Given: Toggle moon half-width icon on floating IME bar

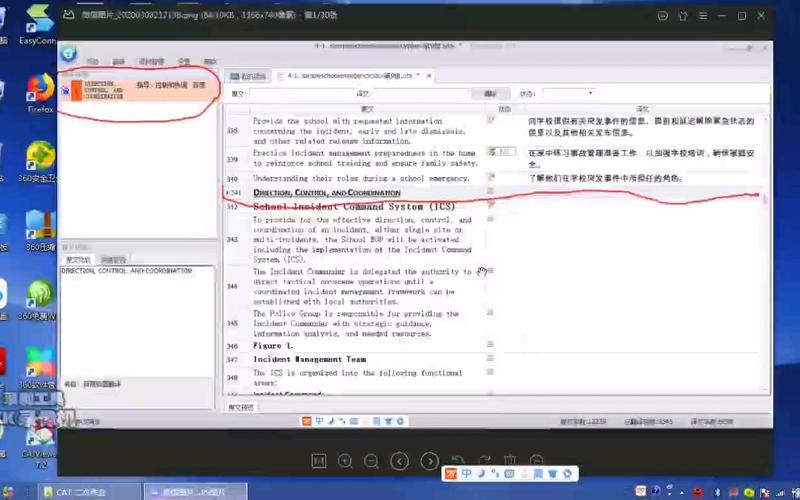Looking at the screenshot, I should coord(481,473).
